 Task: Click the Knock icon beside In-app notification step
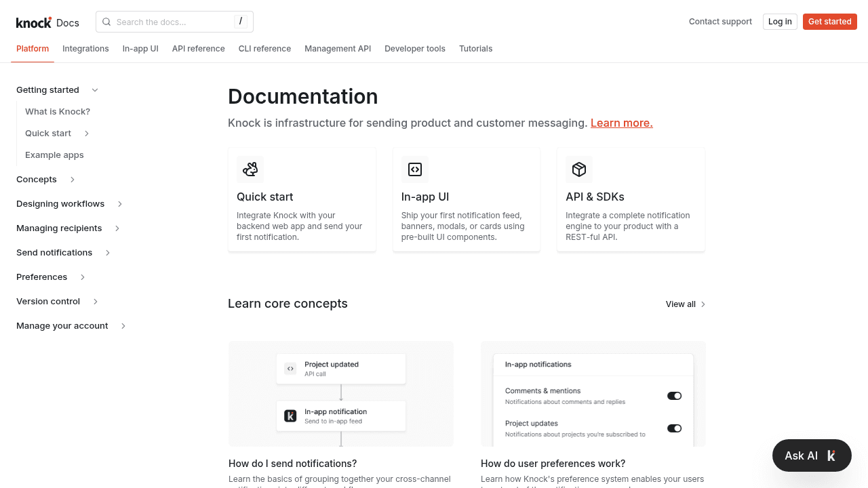click(290, 416)
